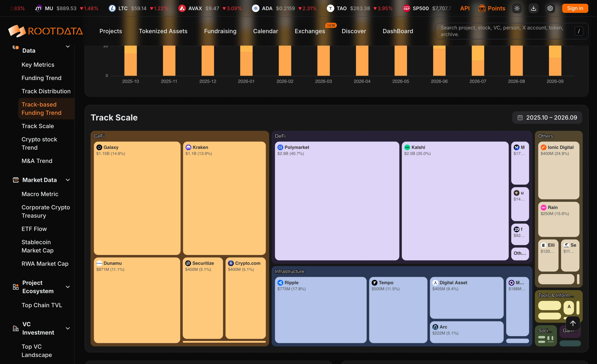
Task: Click the Rain project icon
Action: [544, 207]
